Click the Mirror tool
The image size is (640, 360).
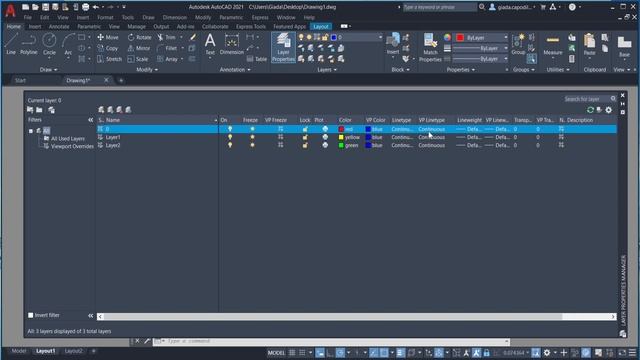coord(139,48)
